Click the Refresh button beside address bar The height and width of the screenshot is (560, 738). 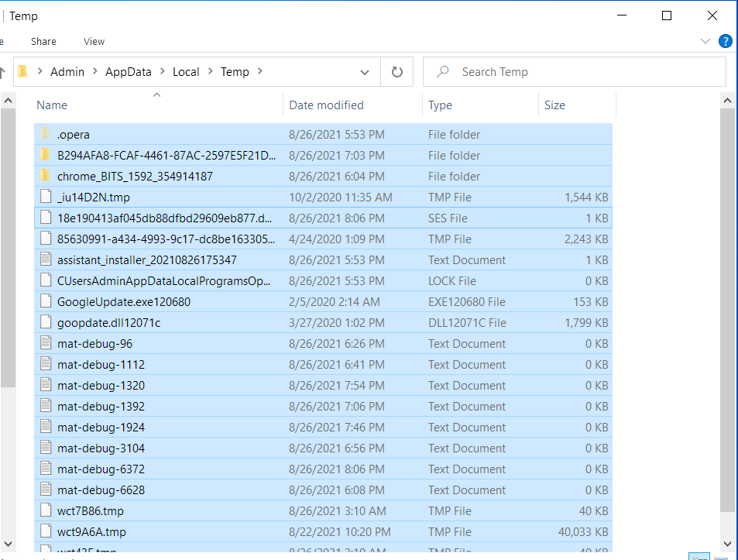click(x=396, y=72)
